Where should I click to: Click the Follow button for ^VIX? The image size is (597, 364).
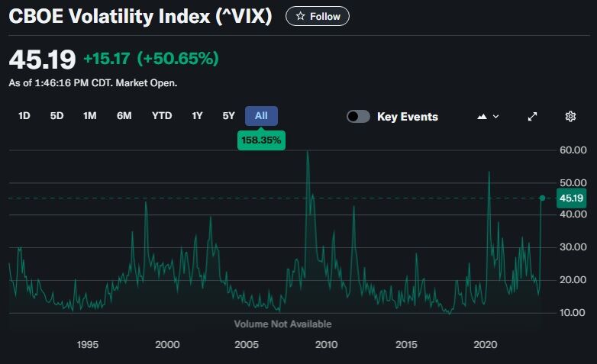[x=317, y=16]
